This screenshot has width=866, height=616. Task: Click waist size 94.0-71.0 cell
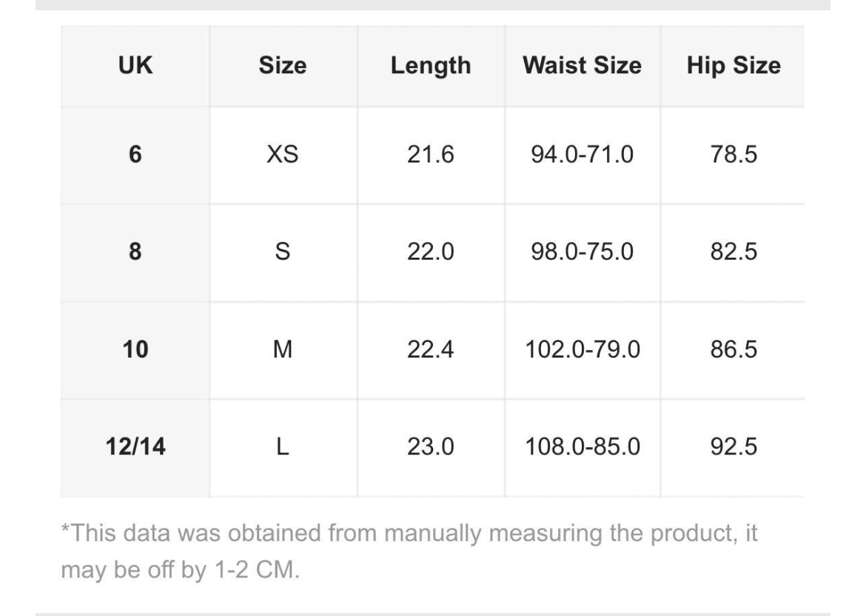[x=582, y=155]
